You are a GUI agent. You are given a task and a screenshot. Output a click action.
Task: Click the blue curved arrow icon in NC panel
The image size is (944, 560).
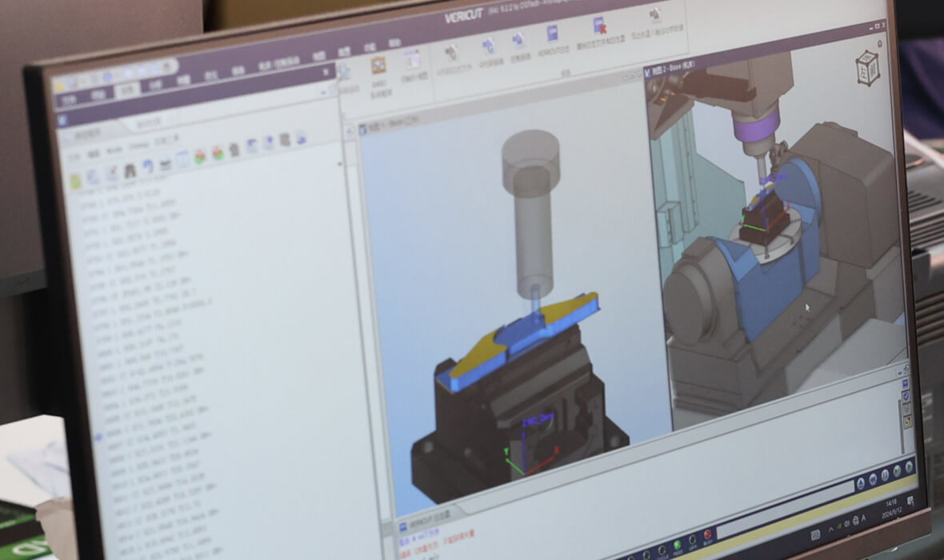pos(148,166)
